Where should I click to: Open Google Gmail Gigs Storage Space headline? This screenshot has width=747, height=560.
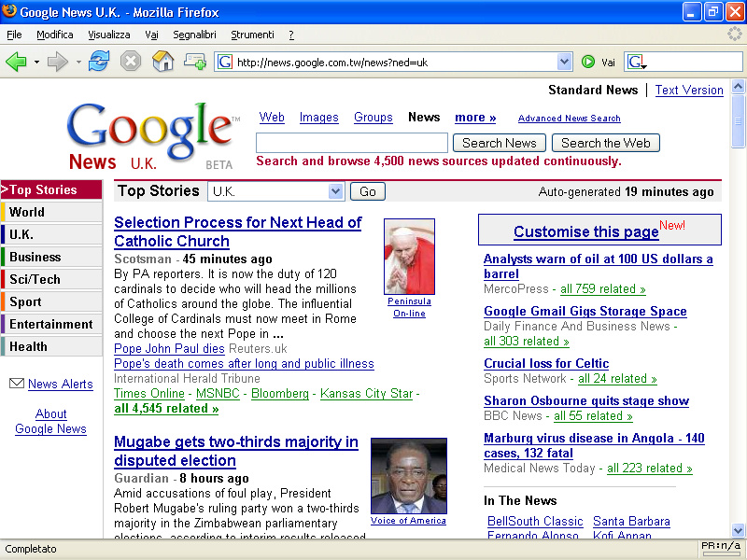point(585,311)
